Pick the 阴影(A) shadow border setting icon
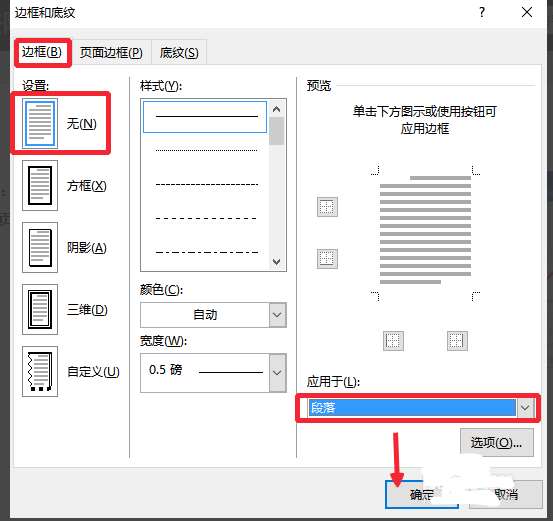The width and height of the screenshot is (553, 521). tap(40, 248)
